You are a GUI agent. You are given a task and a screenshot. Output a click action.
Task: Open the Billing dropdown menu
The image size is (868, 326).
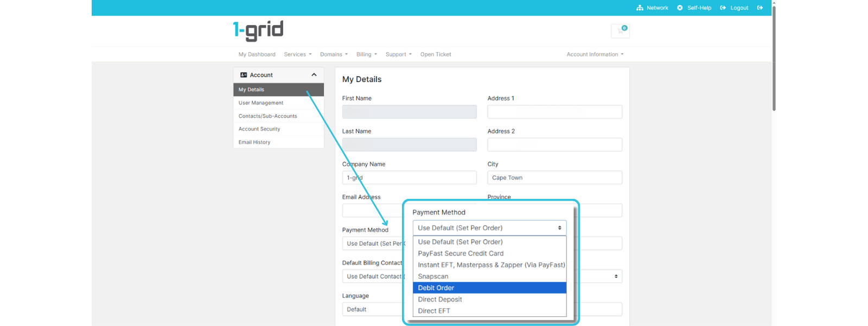tap(366, 54)
